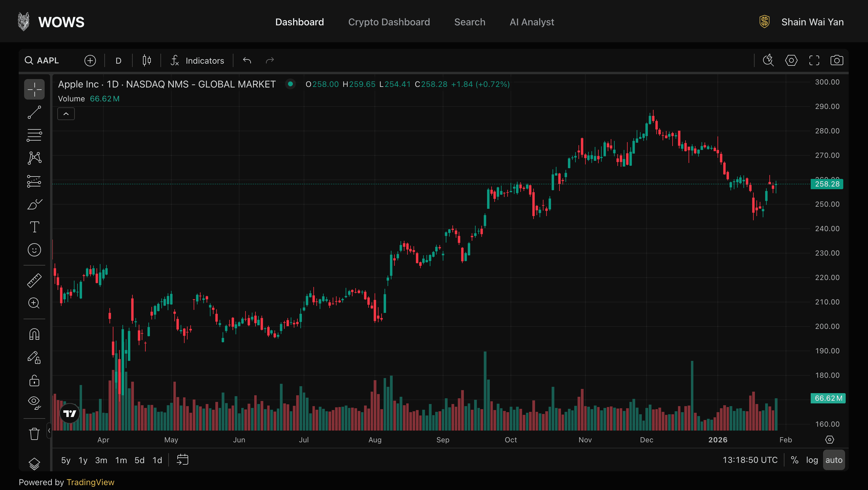Collapse the indicator legend chevron

tap(66, 114)
